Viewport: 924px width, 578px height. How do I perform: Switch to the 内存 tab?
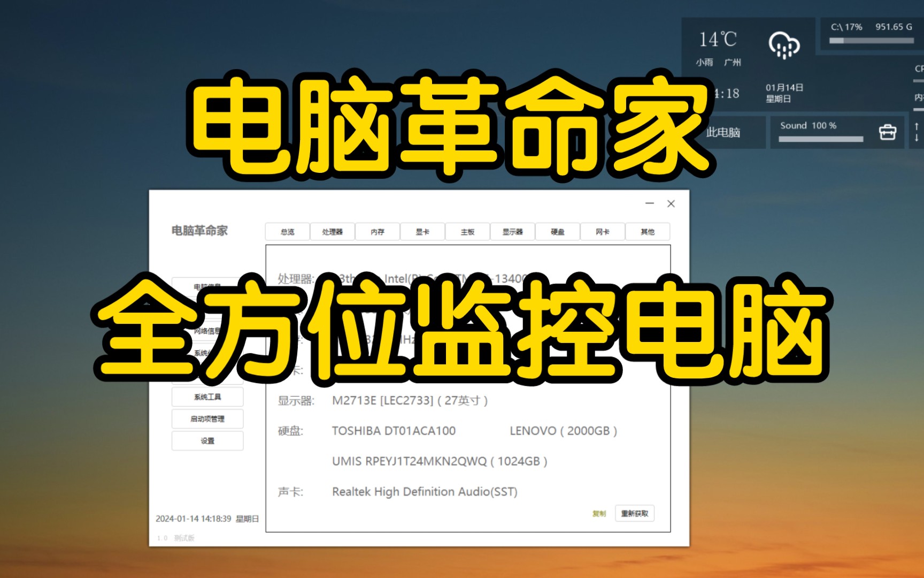378,232
